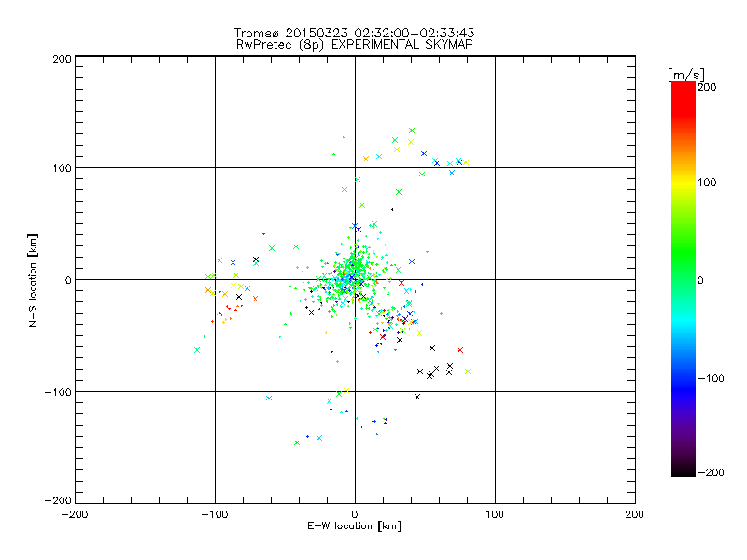
Task: Click the x-axis '200' tick label
Action: [635, 514]
